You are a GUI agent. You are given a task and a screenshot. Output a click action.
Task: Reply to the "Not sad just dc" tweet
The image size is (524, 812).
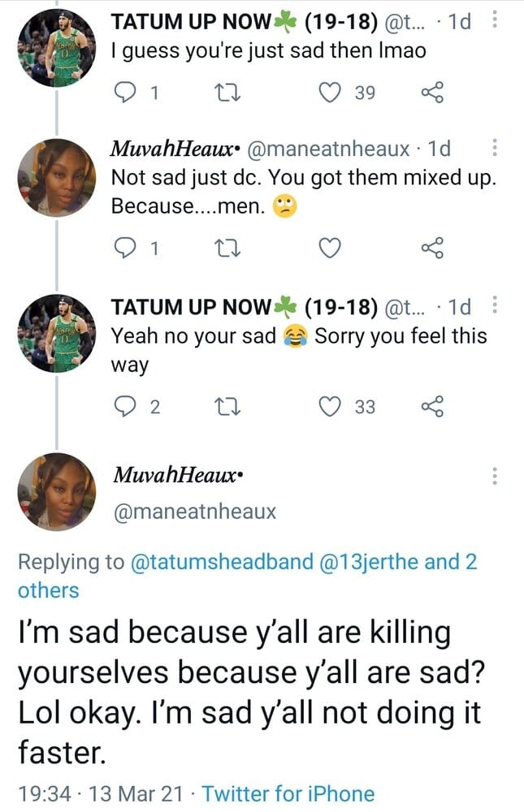coord(123,249)
